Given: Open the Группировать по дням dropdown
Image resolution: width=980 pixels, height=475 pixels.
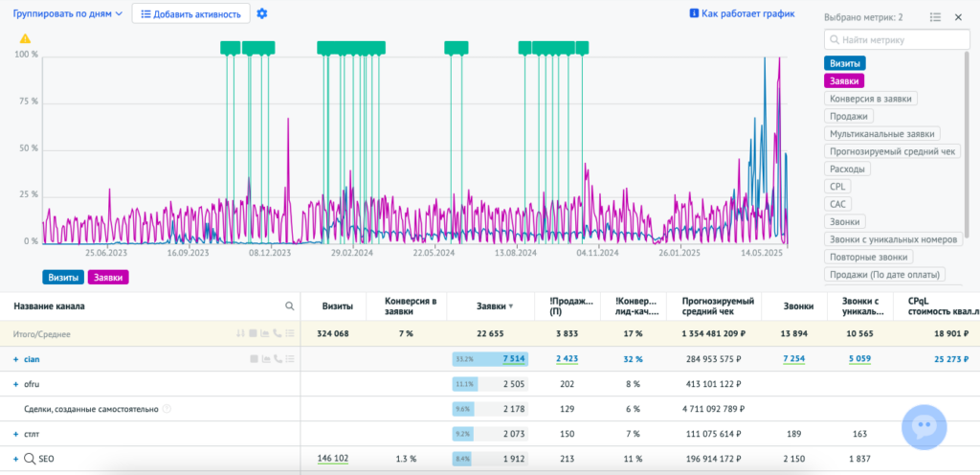Looking at the screenshot, I should tap(68, 13).
